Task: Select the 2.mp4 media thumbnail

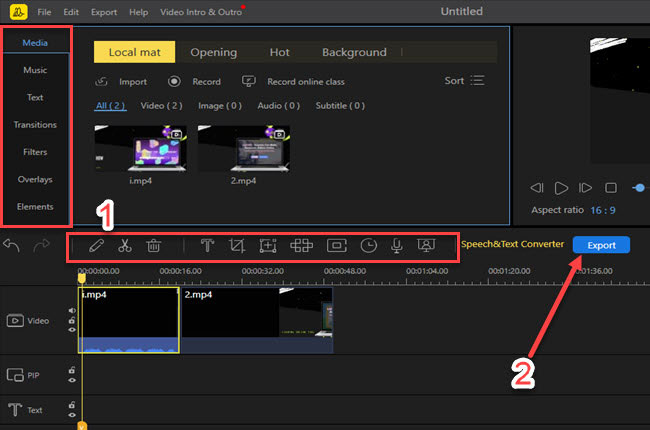Action: (x=243, y=148)
